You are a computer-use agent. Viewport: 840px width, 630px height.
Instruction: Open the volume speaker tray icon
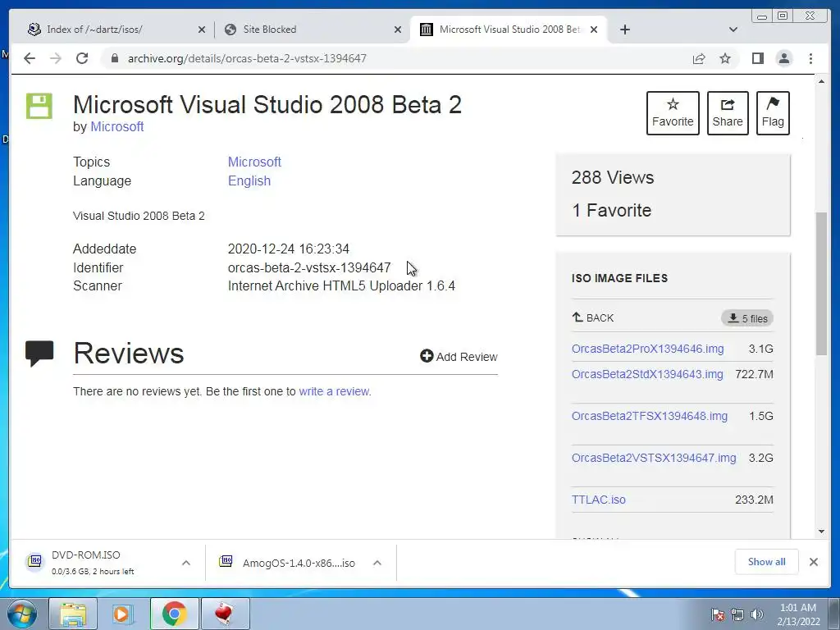pos(757,614)
